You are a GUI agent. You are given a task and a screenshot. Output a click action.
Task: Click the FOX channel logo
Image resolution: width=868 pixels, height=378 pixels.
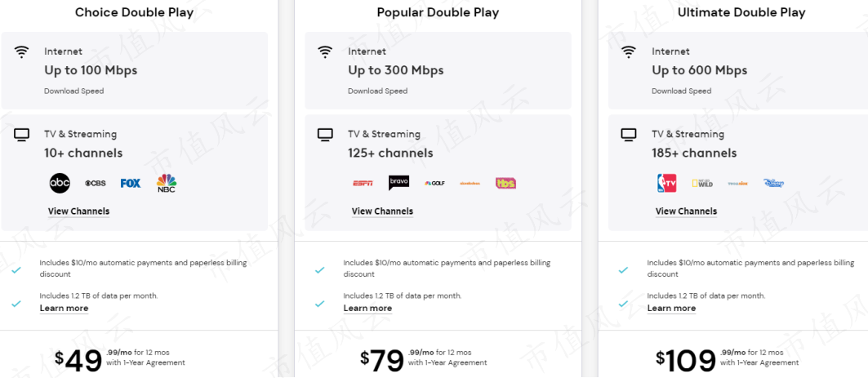coord(131,183)
